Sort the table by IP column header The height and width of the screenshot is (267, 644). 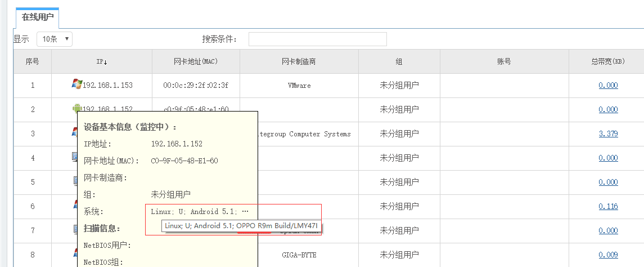click(x=101, y=61)
